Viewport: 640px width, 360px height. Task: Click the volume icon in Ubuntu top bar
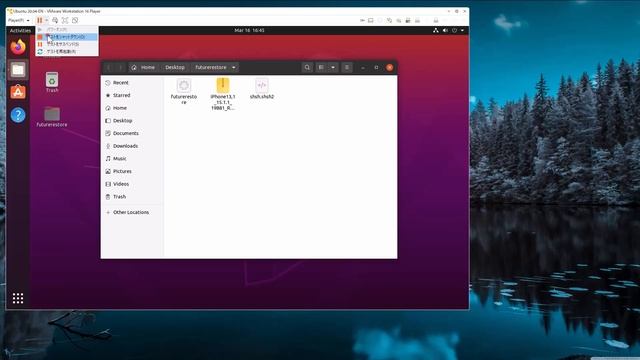(x=445, y=31)
